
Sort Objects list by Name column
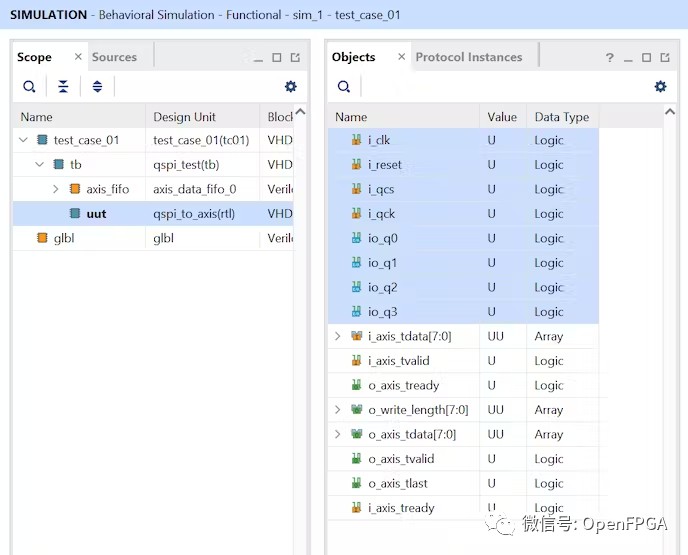coord(403,117)
